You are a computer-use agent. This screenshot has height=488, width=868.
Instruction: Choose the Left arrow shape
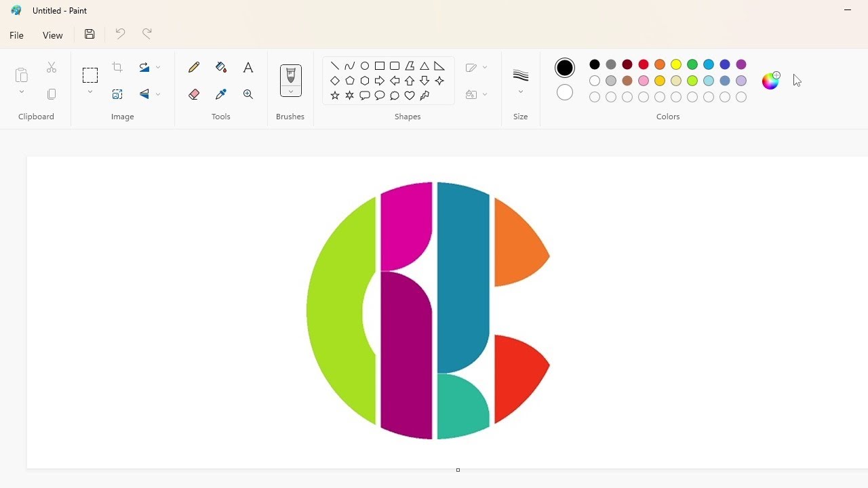pyautogui.click(x=395, y=81)
